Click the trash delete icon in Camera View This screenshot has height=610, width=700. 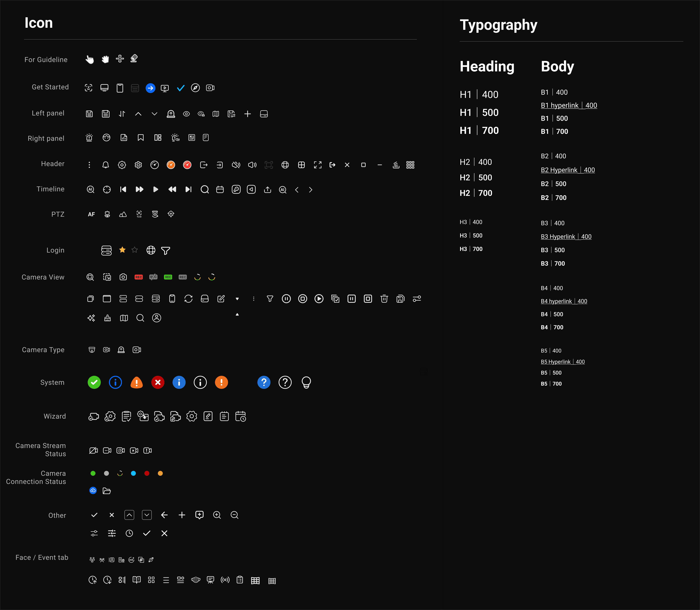pyautogui.click(x=384, y=299)
